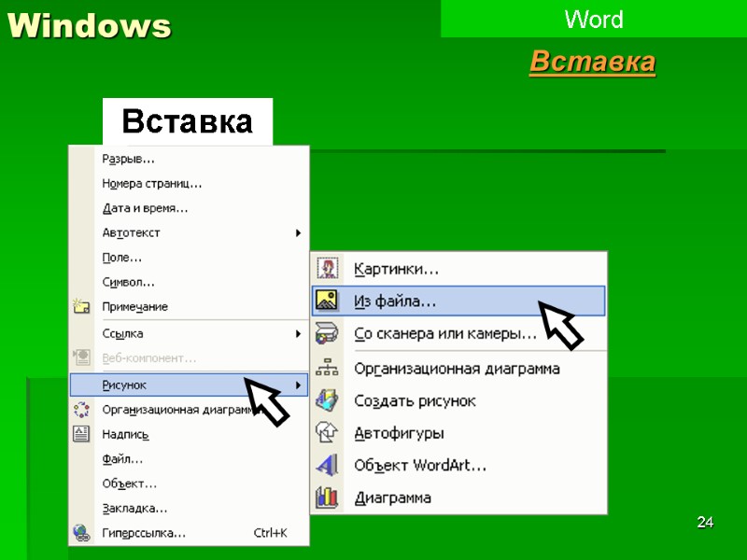Screen dimensions: 747x560
Task: Select Номера страниц... menu item
Action: tap(190, 183)
